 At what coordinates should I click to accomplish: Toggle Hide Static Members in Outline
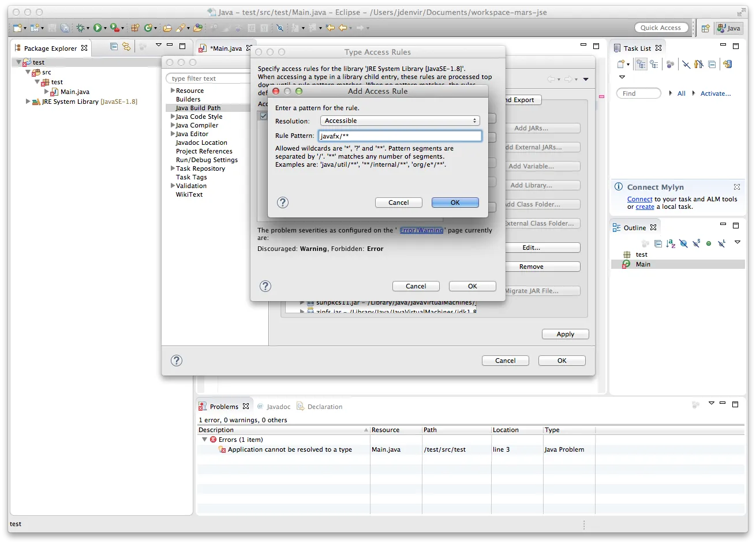pyautogui.click(x=696, y=243)
